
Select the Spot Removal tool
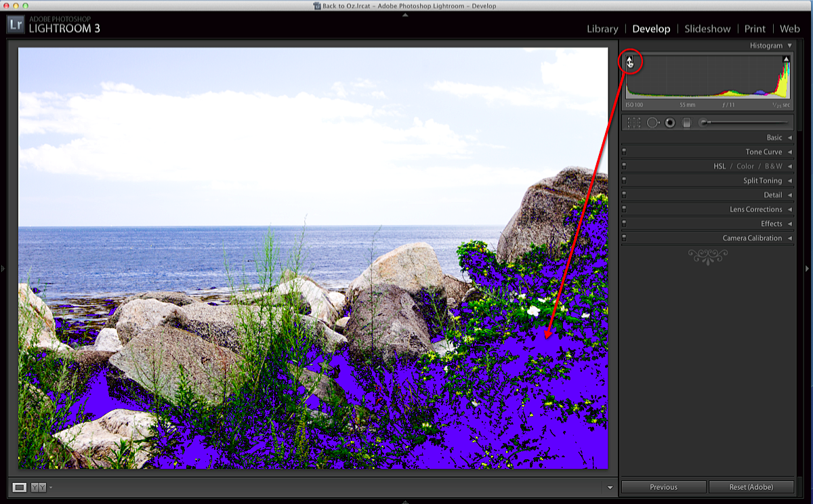tap(652, 123)
